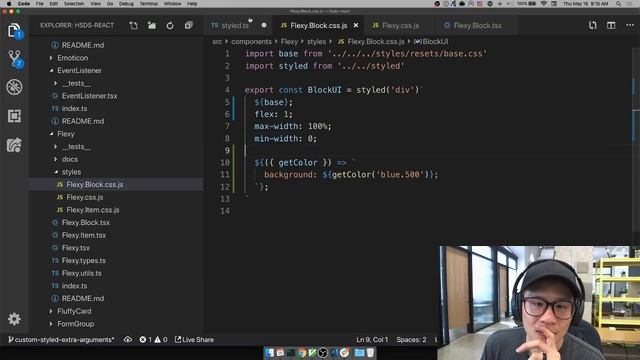Image resolution: width=640 pixels, height=360 pixels.
Task: Click the styles breadcrumb segment
Action: click(x=316, y=42)
